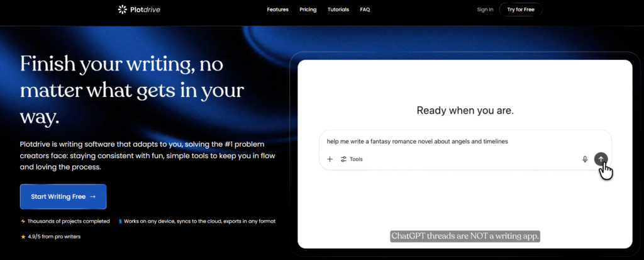Click the send arrow button
The width and height of the screenshot is (644, 260).
(601, 159)
